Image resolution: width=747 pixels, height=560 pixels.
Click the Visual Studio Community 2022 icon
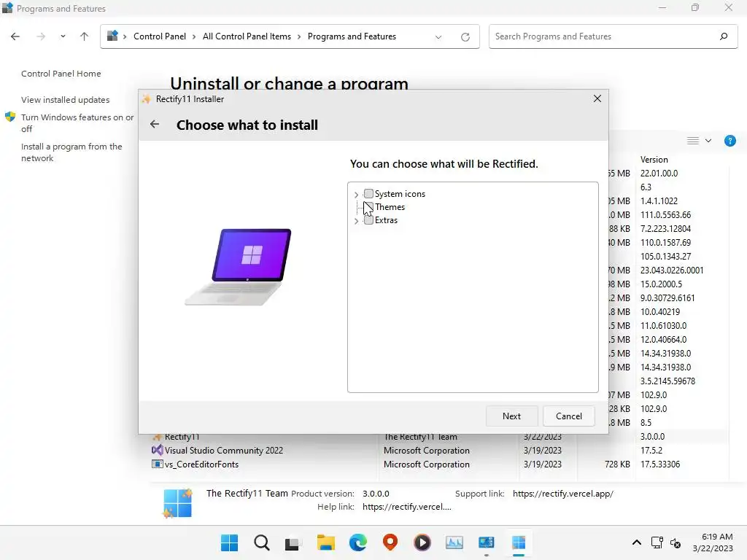tap(157, 450)
